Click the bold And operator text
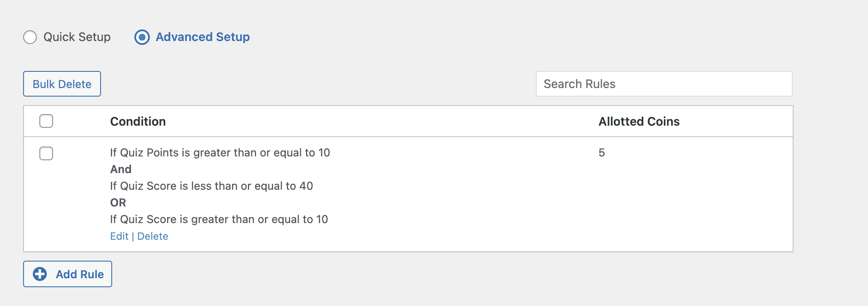Image resolution: width=868 pixels, height=306 pixels. 121,169
